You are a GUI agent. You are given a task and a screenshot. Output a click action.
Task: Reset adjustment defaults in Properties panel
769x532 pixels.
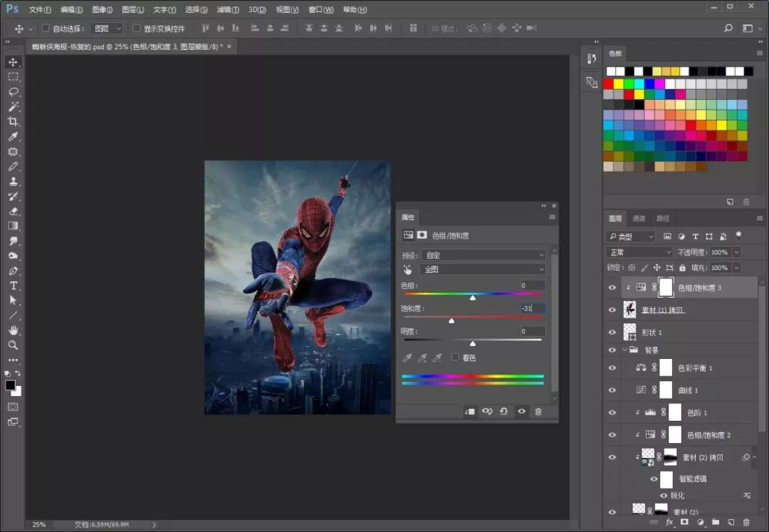503,412
